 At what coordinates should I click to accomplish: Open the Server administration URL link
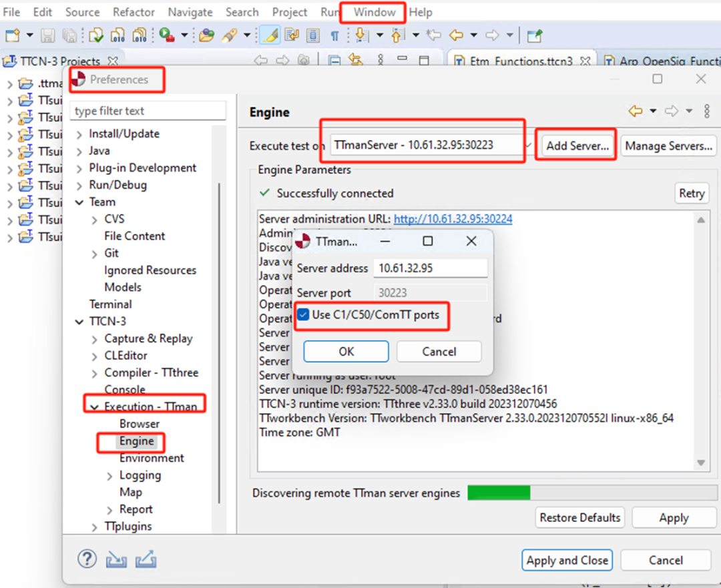(453, 219)
